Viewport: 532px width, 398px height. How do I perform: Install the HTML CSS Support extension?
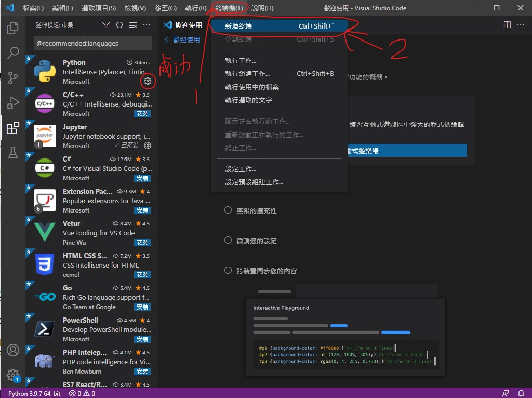coord(142,275)
